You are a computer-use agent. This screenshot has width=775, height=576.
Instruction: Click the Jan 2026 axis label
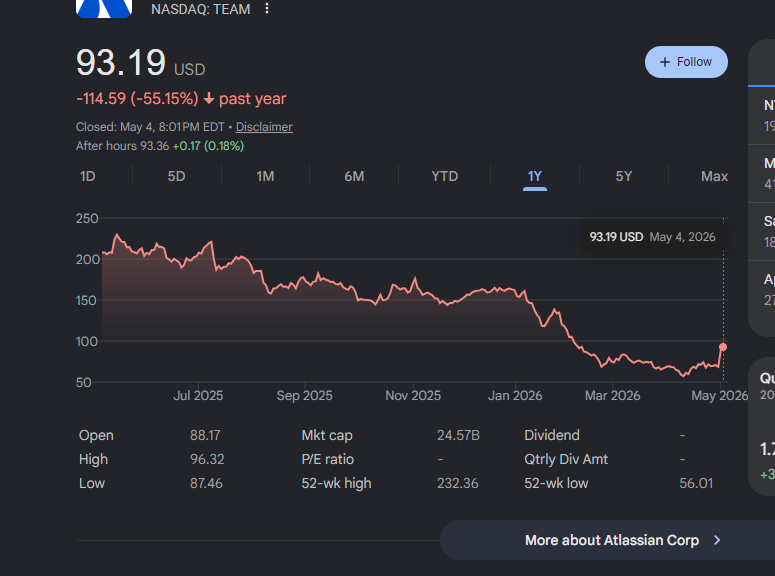515,396
